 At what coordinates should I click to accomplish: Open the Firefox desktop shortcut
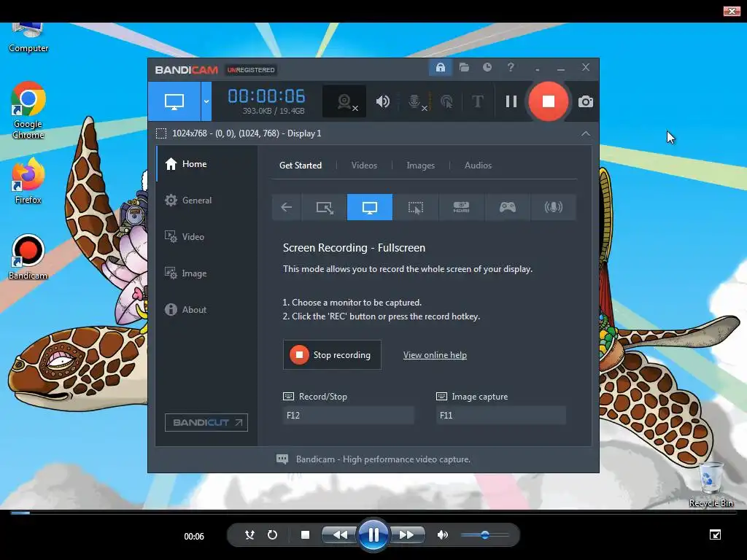28,182
